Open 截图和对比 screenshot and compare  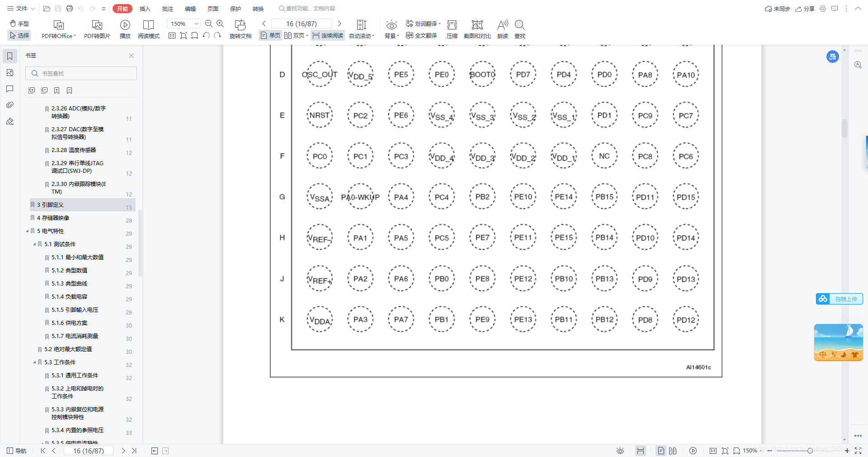tap(477, 29)
